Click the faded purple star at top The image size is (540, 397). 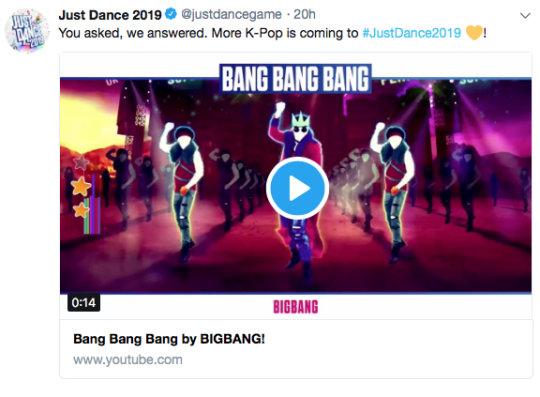[x=81, y=162]
